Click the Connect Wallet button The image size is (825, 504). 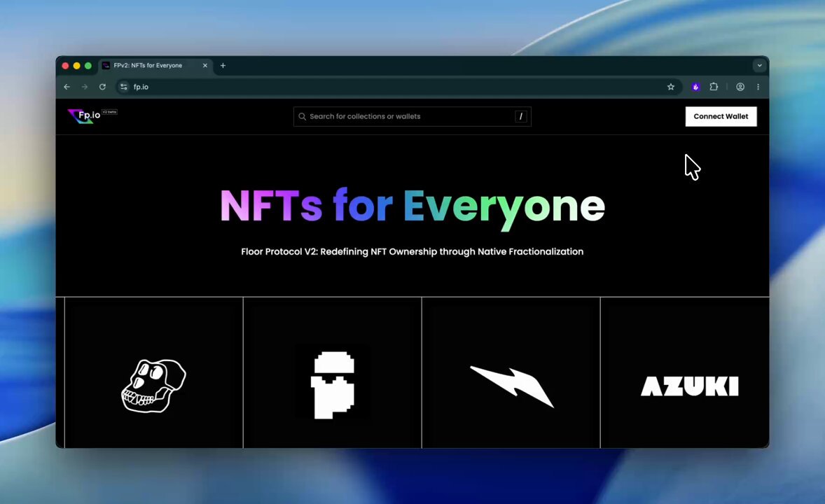pyautogui.click(x=721, y=116)
